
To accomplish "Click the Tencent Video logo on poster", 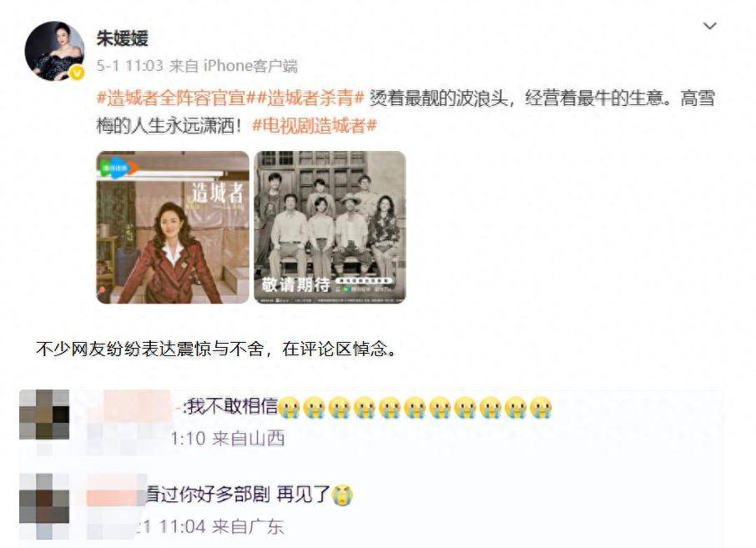I will pyautogui.click(x=119, y=168).
